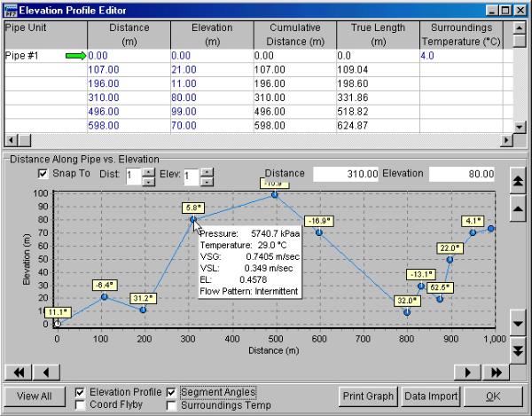
Task: Enable the Coord Flyby checkbox
Action: tap(81, 405)
